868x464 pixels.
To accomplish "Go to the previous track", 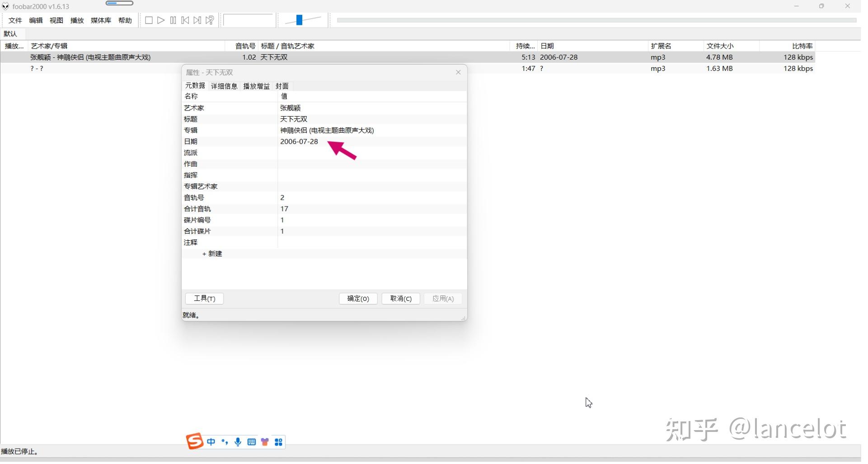I will [186, 20].
